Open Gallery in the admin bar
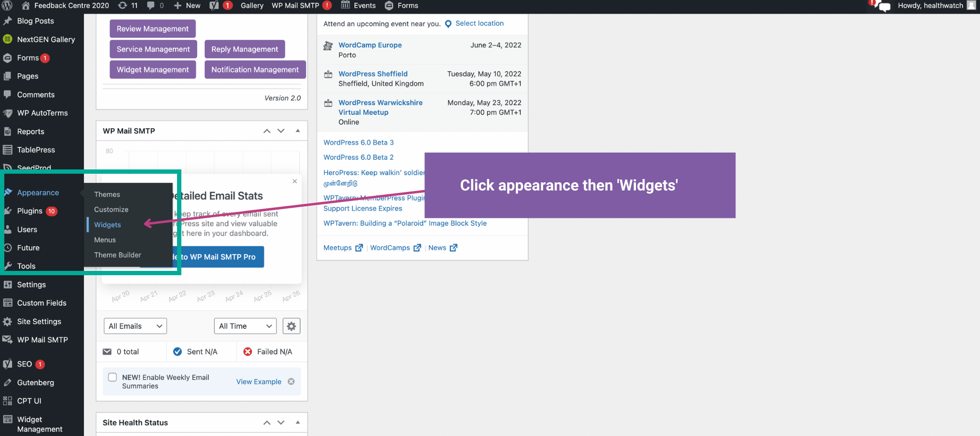 point(252,6)
